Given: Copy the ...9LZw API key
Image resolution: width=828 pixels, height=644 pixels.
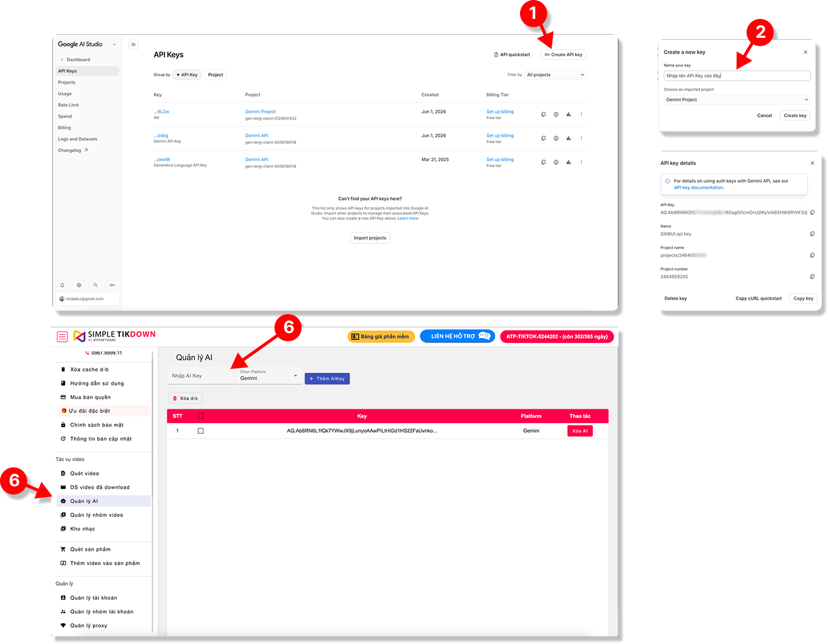Looking at the screenshot, I should (x=543, y=114).
